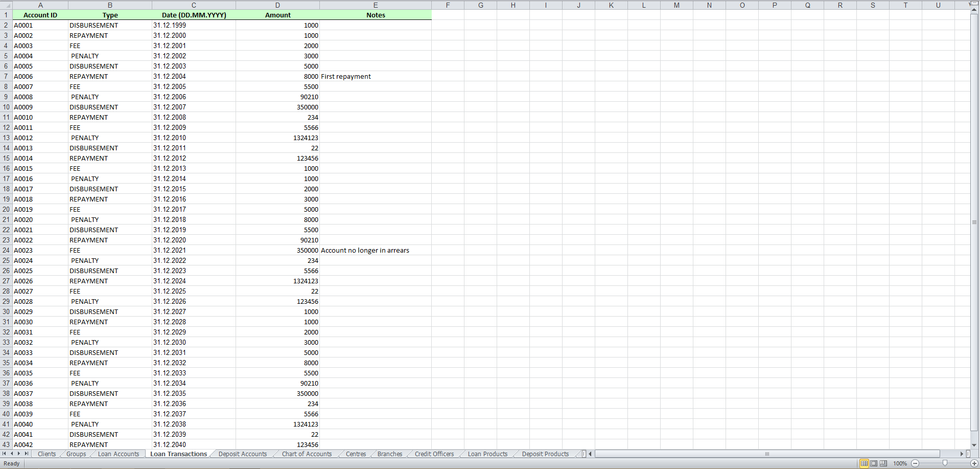Screen dimensions: 980x469
Task: Click the zoom in plus button
Action: tap(974, 463)
